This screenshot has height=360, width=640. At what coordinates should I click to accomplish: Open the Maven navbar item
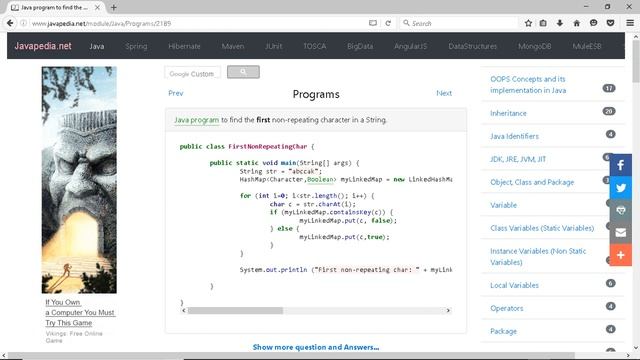[x=233, y=47]
